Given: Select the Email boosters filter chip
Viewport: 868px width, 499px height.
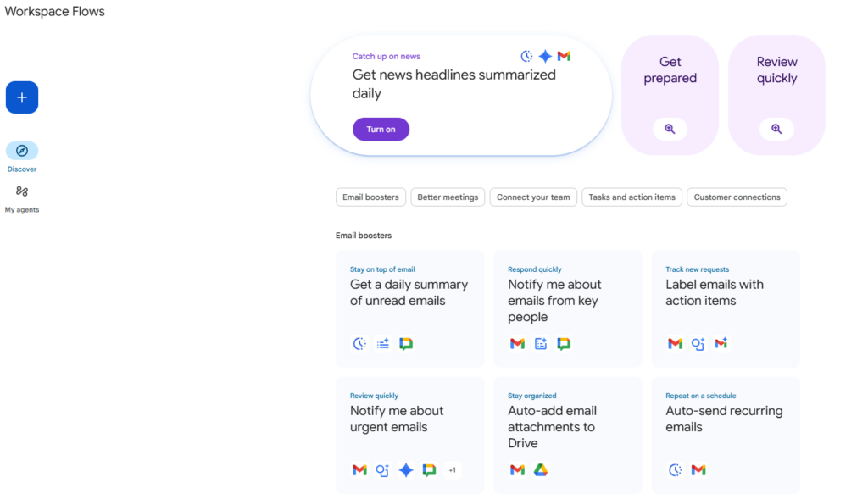Looking at the screenshot, I should coord(370,197).
